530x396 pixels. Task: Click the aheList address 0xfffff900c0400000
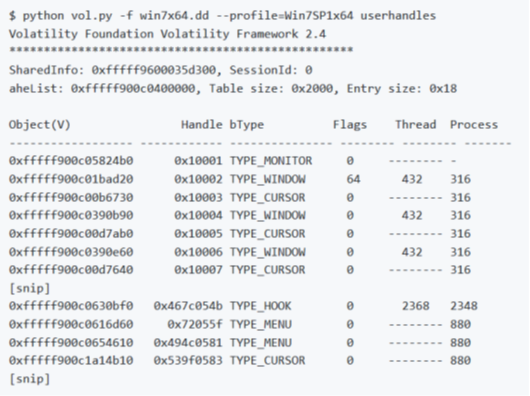pos(133,89)
